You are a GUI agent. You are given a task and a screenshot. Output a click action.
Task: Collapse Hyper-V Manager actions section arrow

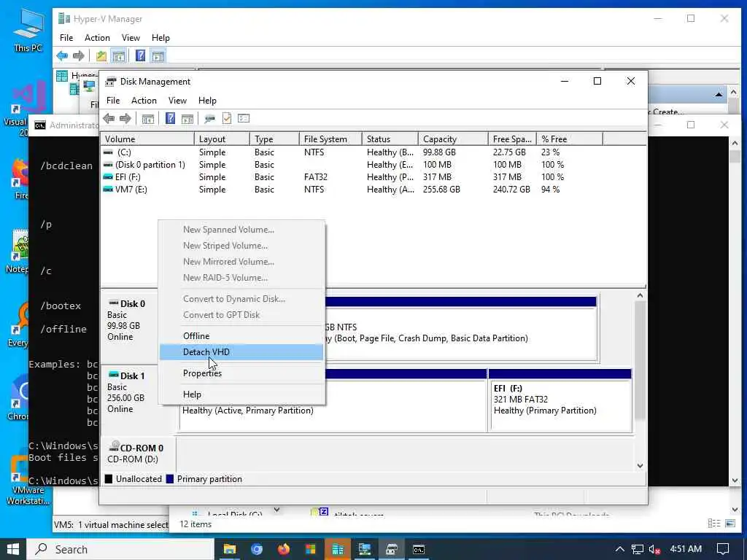pyautogui.click(x=719, y=95)
